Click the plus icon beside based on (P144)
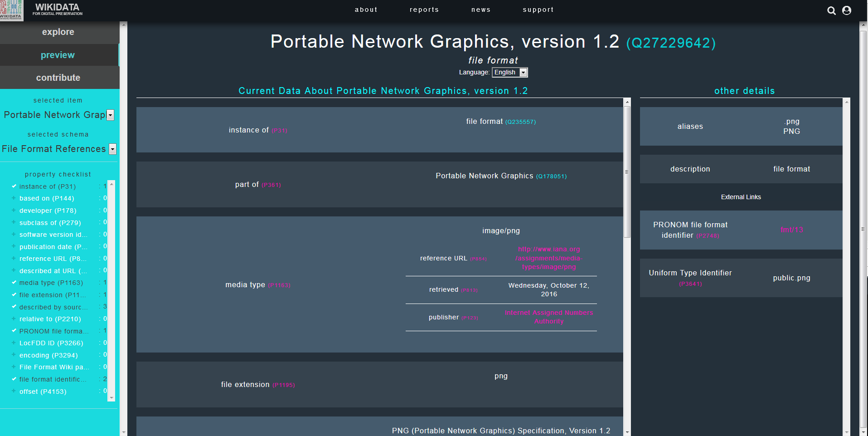Screen dimensions: 868x436 tap(14, 198)
